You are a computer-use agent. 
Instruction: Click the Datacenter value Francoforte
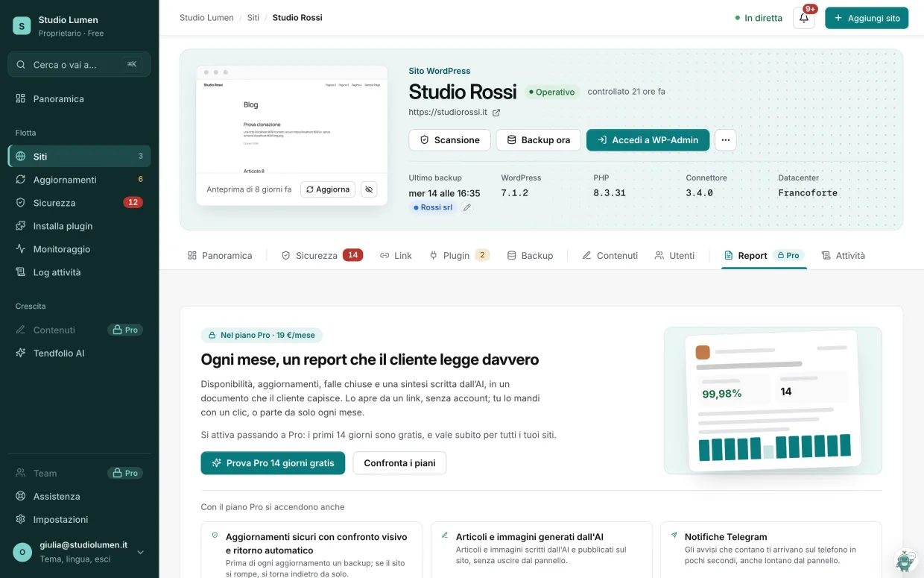(x=808, y=192)
